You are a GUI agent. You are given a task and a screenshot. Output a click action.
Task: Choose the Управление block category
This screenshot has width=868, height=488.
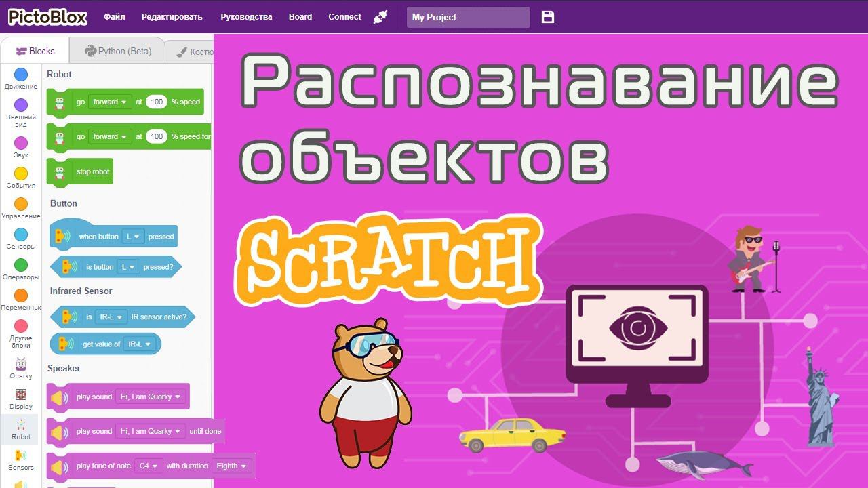[x=21, y=208]
